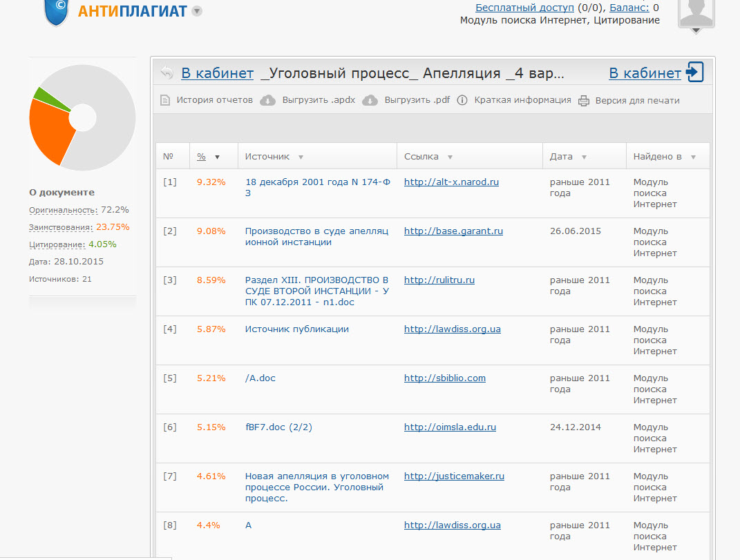The height and width of the screenshot is (560, 740).
Task: Sort by the % column arrow
Action: (217, 157)
